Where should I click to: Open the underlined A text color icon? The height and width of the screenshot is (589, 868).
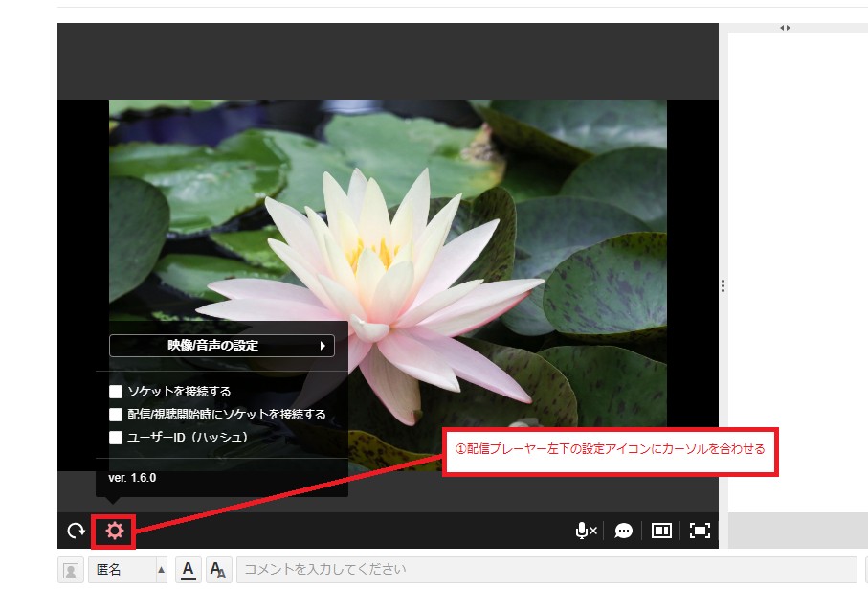coord(189,570)
